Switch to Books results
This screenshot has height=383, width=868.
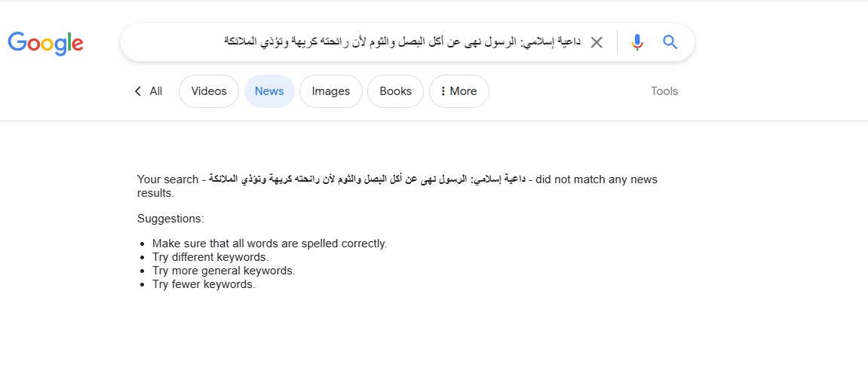[396, 91]
